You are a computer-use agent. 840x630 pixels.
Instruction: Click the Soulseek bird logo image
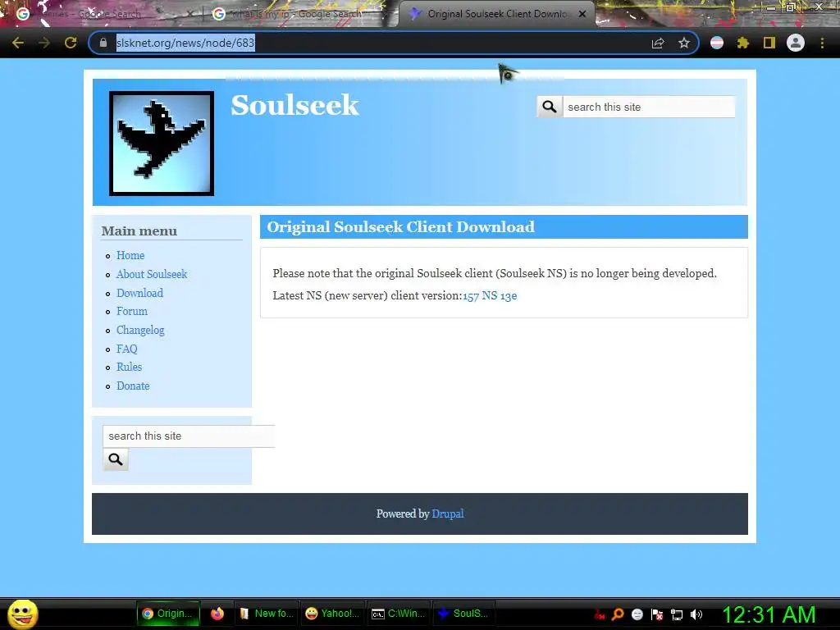(162, 143)
